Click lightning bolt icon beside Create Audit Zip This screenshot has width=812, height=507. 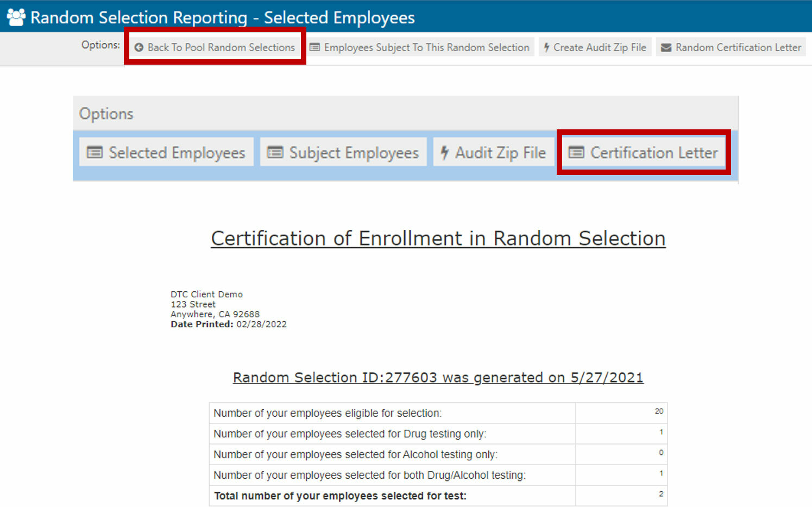click(x=546, y=48)
